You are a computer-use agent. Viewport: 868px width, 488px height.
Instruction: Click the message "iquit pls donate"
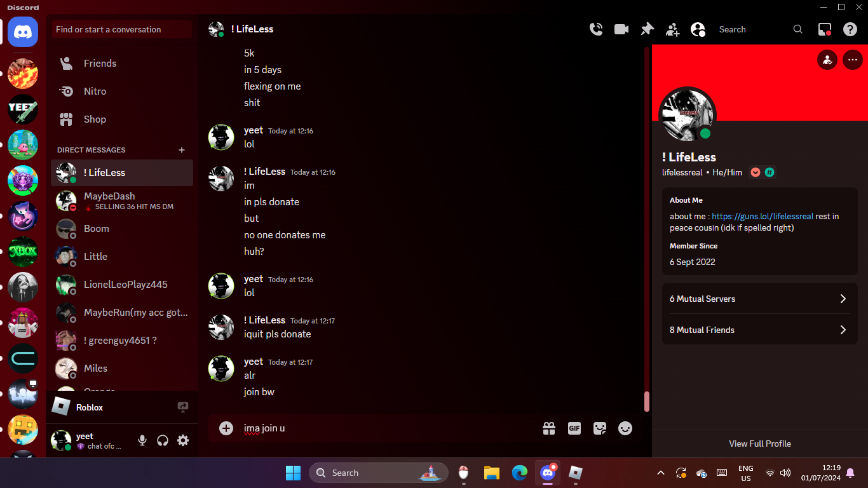tap(278, 334)
